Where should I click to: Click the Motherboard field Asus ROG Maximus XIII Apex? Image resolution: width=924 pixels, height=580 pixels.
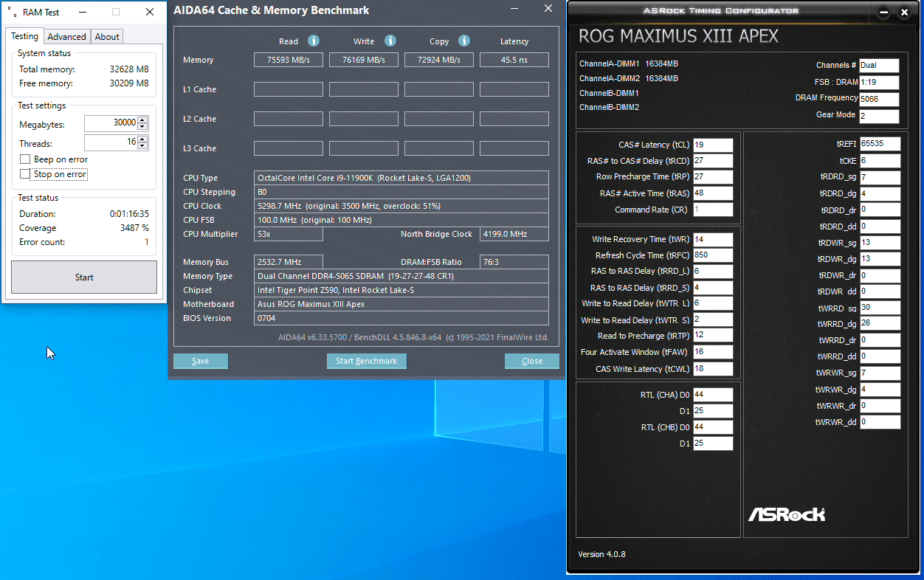click(401, 304)
